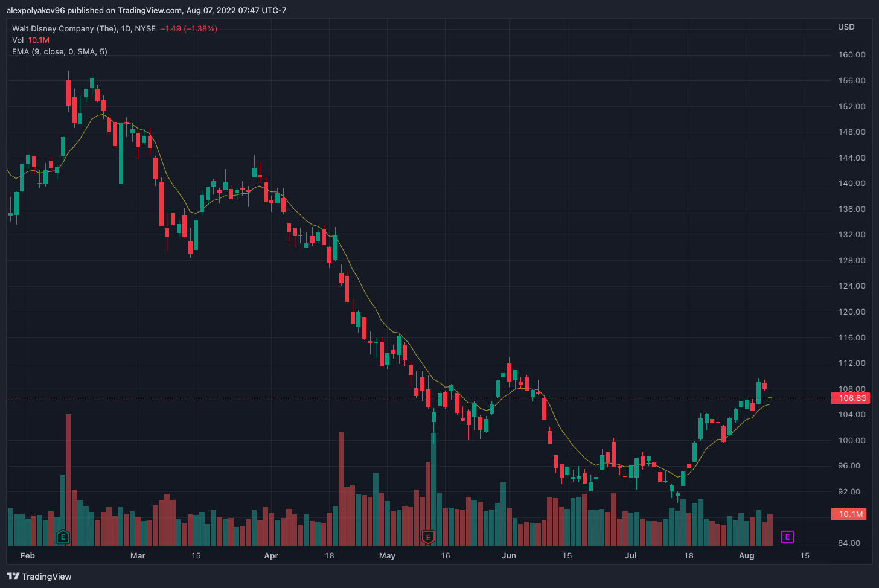This screenshot has width=879, height=588.
Task: Click the Aug time axis label
Action: [747, 555]
